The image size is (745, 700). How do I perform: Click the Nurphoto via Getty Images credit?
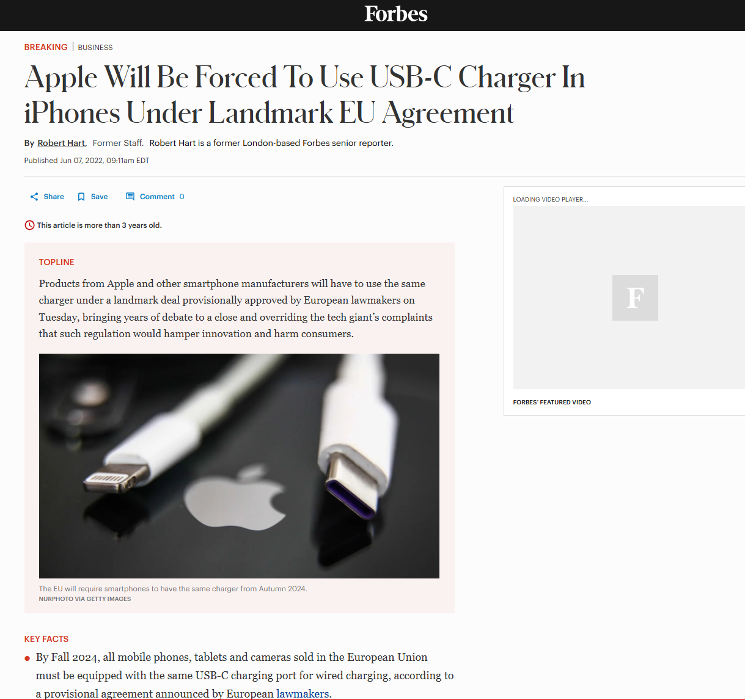85,599
